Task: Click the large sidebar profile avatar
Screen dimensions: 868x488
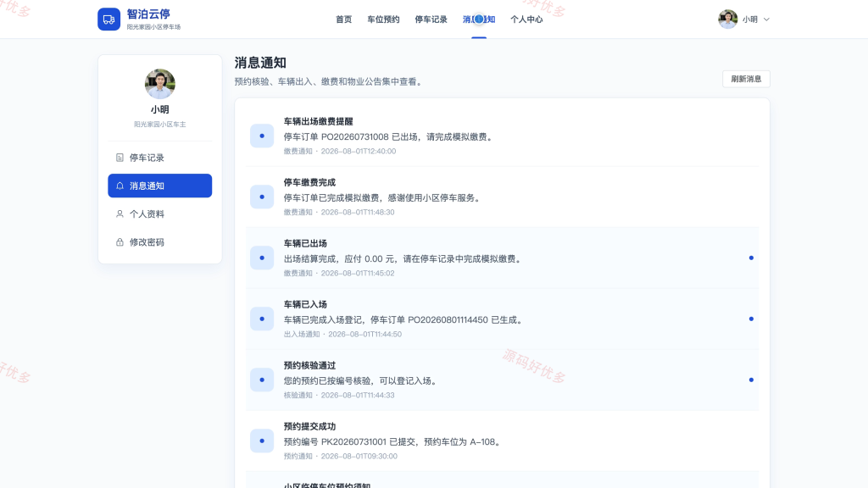Action: tap(160, 84)
